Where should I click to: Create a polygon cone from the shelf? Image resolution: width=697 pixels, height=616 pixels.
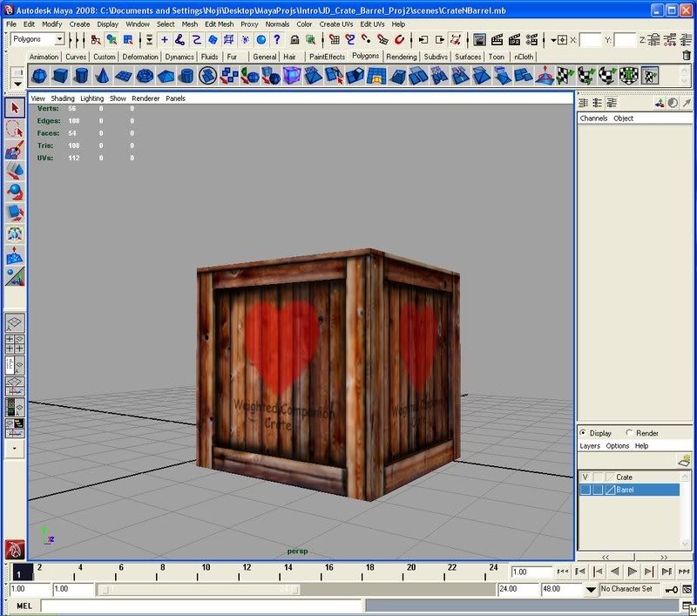[103, 76]
